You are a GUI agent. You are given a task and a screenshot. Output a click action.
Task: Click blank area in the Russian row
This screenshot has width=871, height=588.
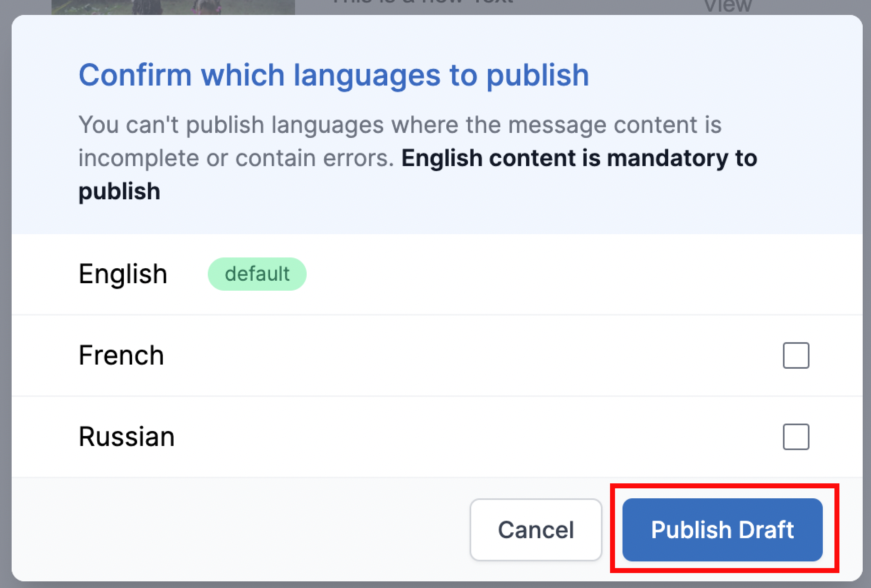point(457,437)
